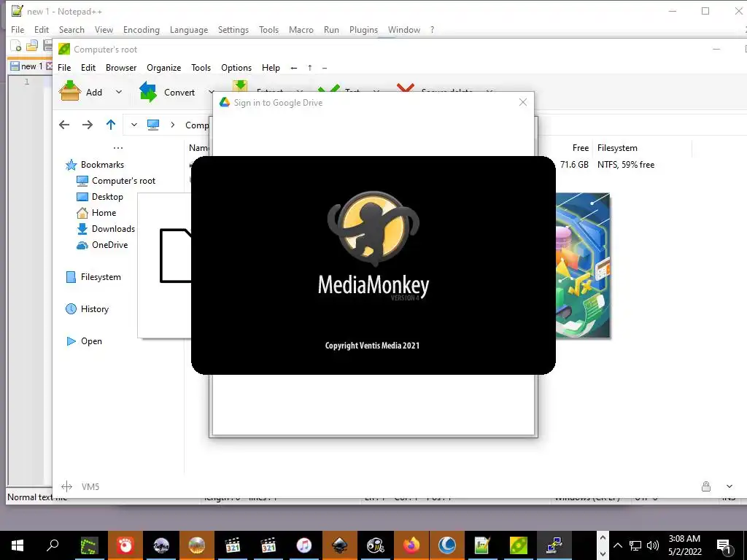747x560 pixels.
Task: Select Computer's root in sidebar
Action: coord(123,181)
